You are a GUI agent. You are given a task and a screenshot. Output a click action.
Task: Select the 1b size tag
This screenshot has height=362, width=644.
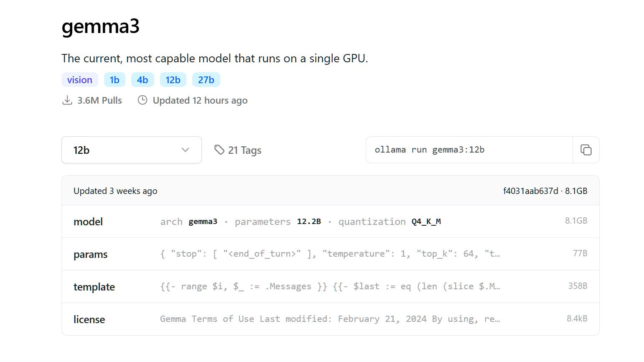(115, 80)
